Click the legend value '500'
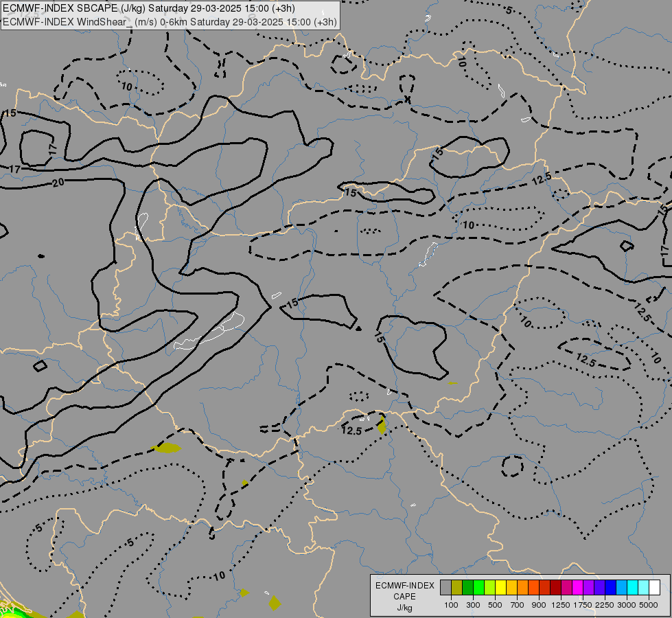This screenshot has width=672, height=618. (x=495, y=605)
